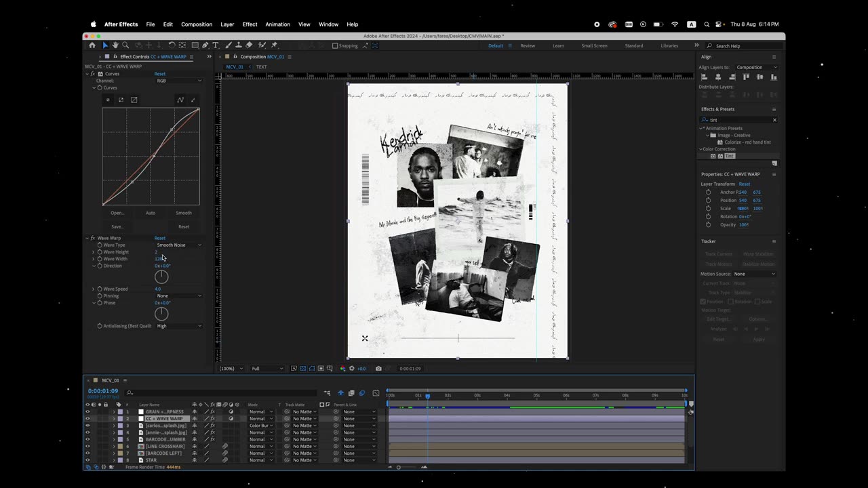Open the viewer magnification 100% dropdown
This screenshot has width=868, height=488.
pyautogui.click(x=231, y=369)
